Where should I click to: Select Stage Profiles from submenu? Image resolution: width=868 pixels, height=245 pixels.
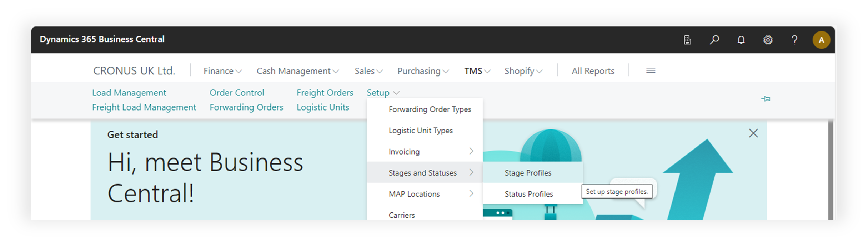pos(528,173)
